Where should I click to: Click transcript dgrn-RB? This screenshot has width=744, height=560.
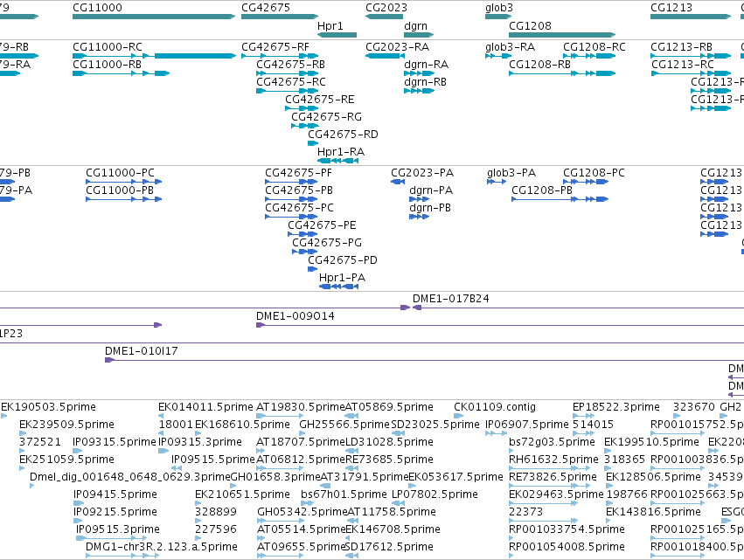click(x=419, y=91)
